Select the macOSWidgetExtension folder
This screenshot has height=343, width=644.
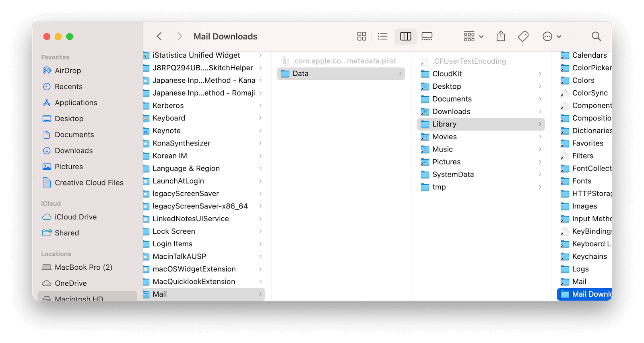pos(204,269)
